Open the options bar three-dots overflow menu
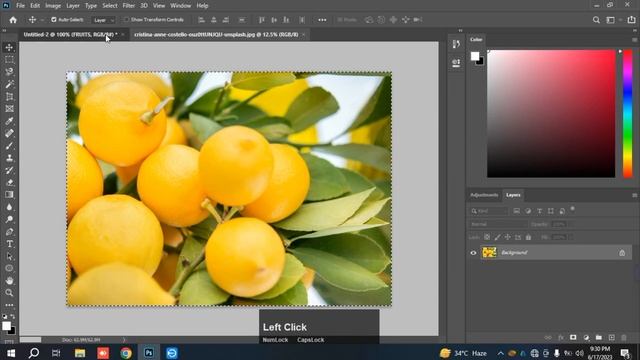 point(322,20)
